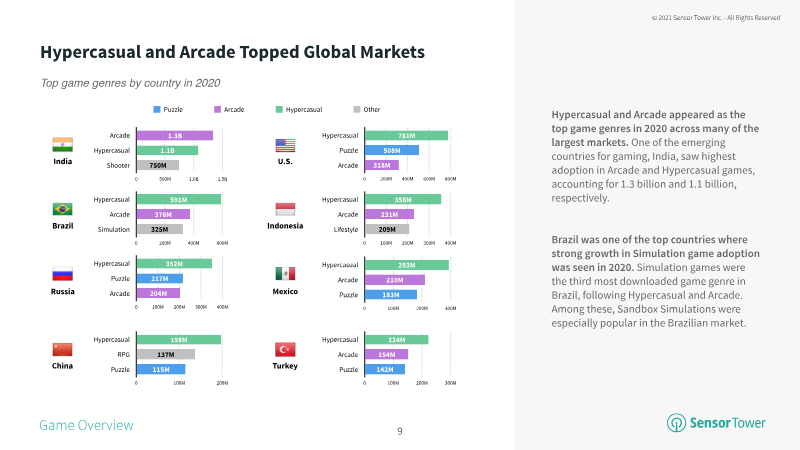Click the India flag icon
800x450 pixels.
(x=62, y=144)
